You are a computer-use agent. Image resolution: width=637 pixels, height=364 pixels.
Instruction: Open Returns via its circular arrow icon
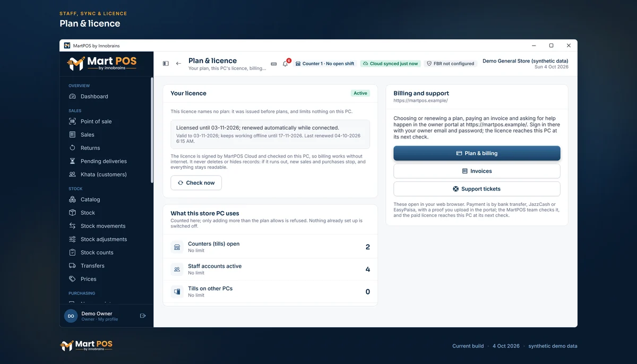click(72, 148)
